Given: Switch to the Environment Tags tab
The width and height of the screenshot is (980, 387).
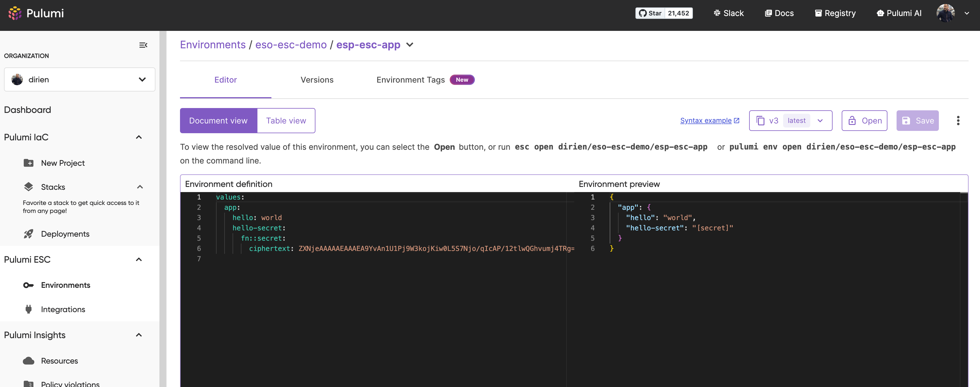Looking at the screenshot, I should point(425,80).
